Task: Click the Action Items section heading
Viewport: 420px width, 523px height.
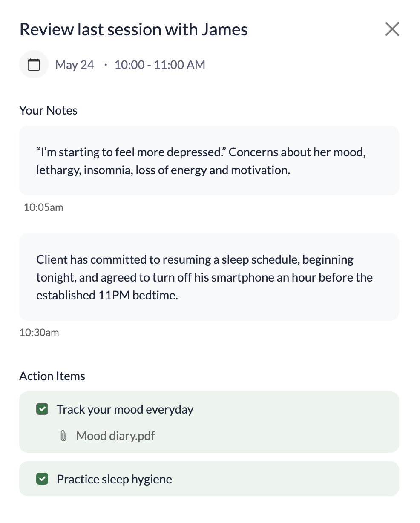Action: click(52, 376)
